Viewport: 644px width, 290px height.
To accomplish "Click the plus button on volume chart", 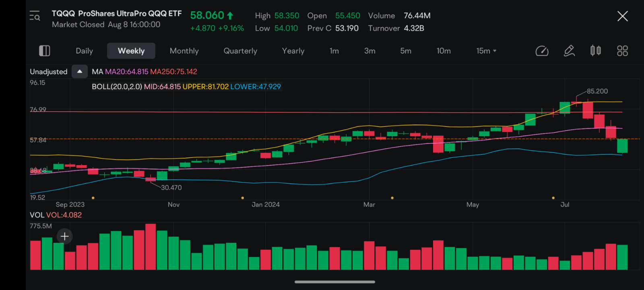I will point(64,236).
